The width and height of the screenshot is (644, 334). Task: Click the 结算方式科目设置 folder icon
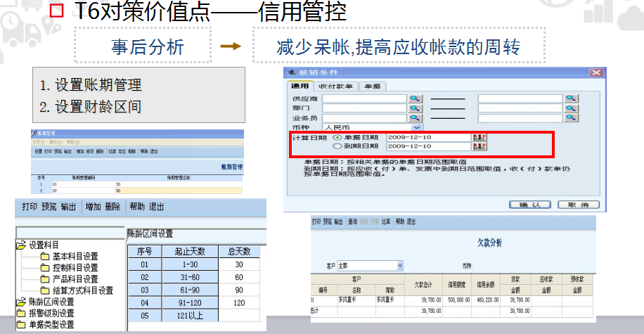pyautogui.click(x=45, y=290)
